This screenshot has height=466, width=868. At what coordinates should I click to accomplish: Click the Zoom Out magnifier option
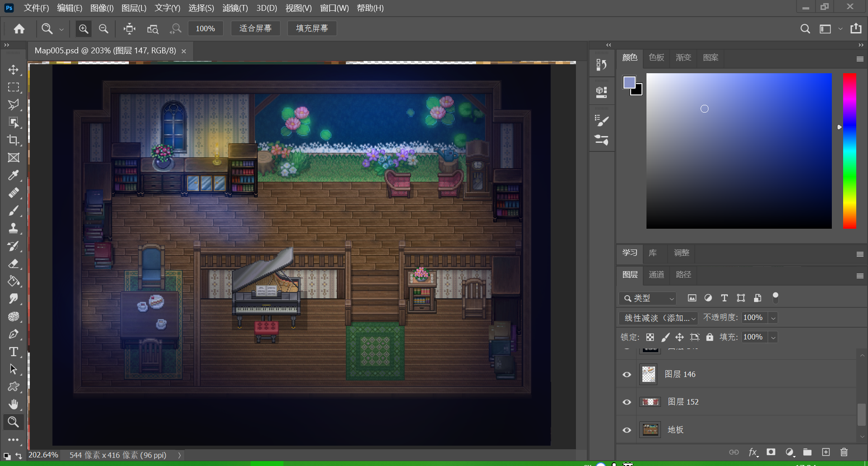click(x=104, y=29)
